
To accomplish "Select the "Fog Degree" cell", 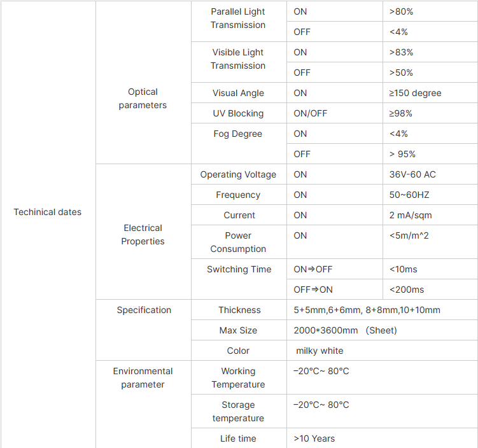I will [238, 134].
